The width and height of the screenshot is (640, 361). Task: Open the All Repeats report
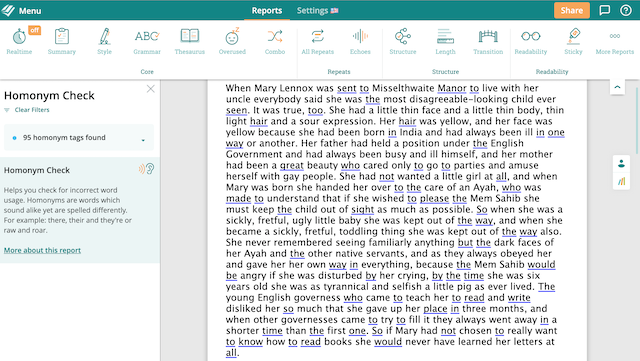(x=318, y=41)
